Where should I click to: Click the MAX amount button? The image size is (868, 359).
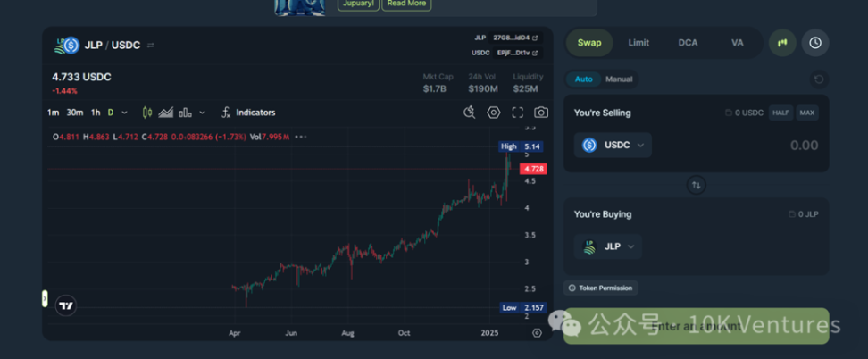[807, 113]
